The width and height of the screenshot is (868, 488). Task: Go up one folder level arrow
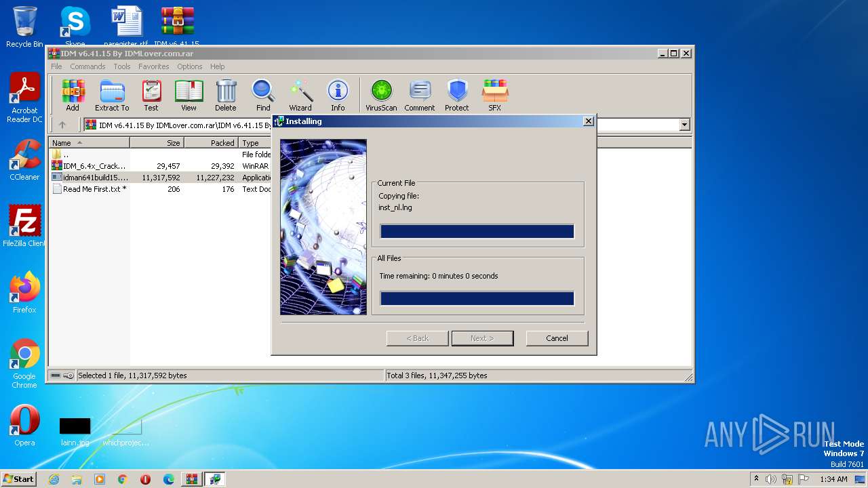coord(62,125)
